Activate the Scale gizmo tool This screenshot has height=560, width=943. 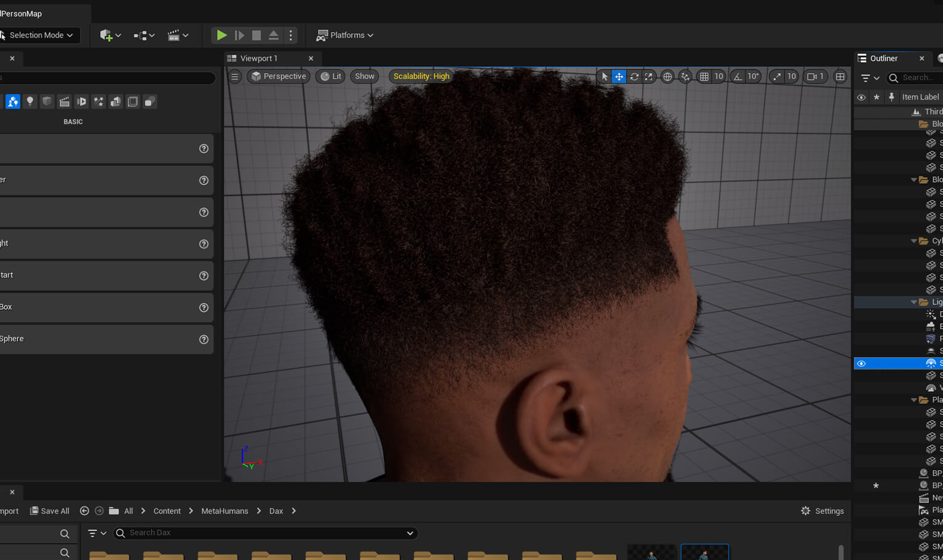click(649, 76)
